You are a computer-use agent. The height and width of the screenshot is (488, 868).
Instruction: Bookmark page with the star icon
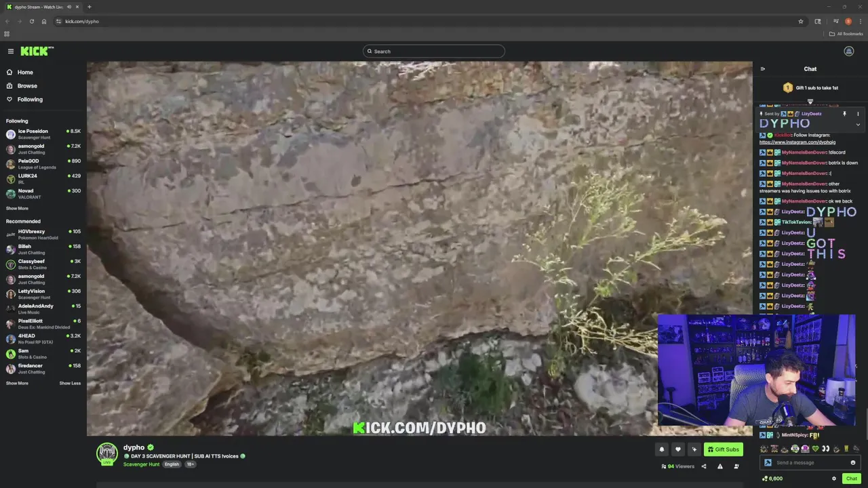pyautogui.click(x=801, y=21)
